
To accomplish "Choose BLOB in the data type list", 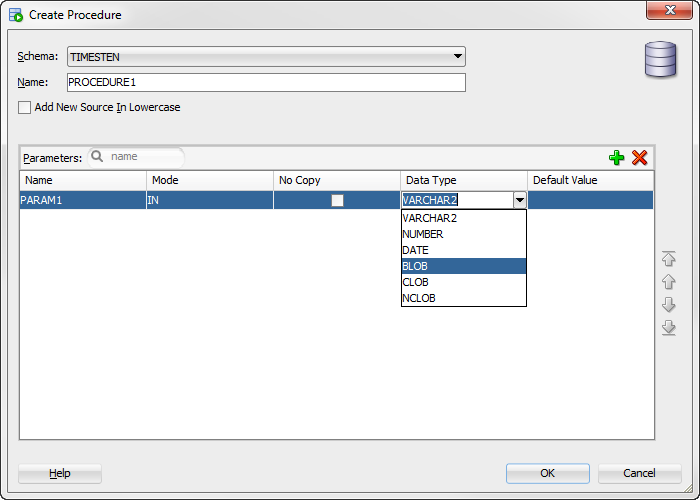I will 464,266.
